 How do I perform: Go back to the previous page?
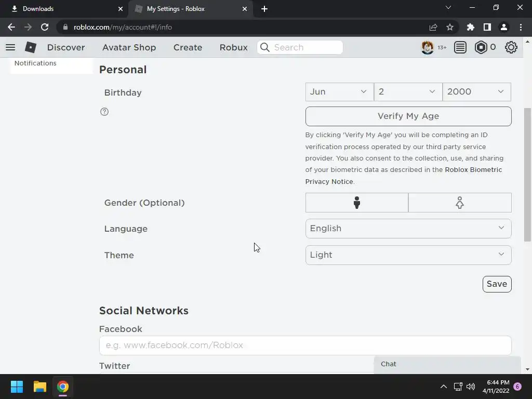[x=11, y=27]
